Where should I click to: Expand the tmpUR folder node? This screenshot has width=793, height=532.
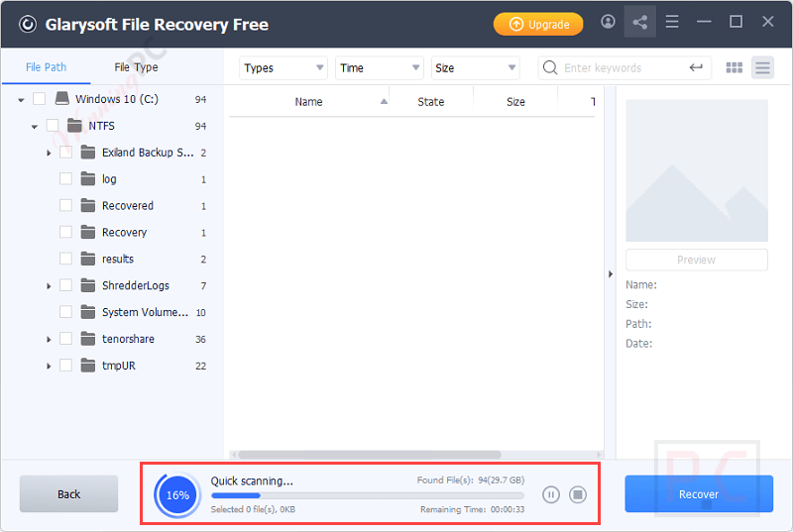pos(49,366)
